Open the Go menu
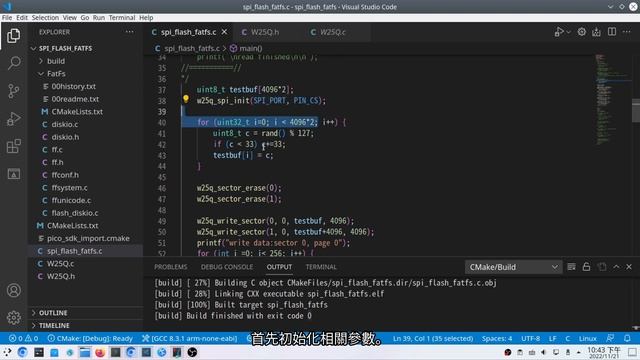 pyautogui.click(x=84, y=18)
